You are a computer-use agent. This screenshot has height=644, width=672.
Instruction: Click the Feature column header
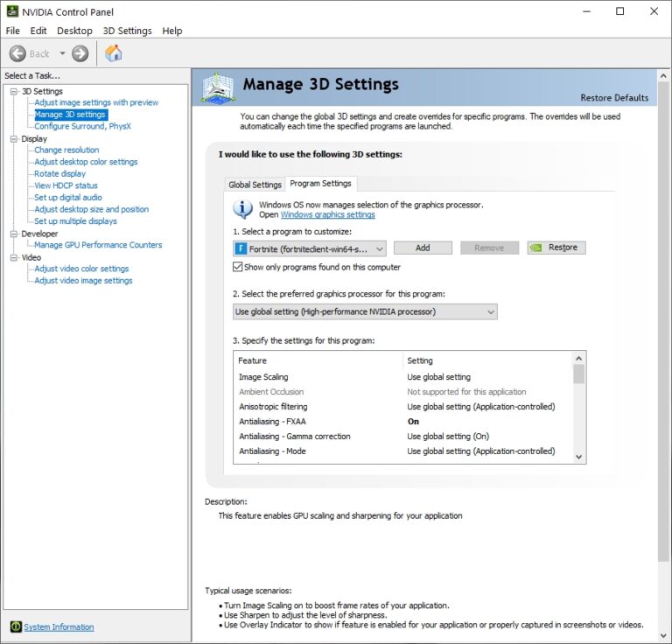click(318, 360)
